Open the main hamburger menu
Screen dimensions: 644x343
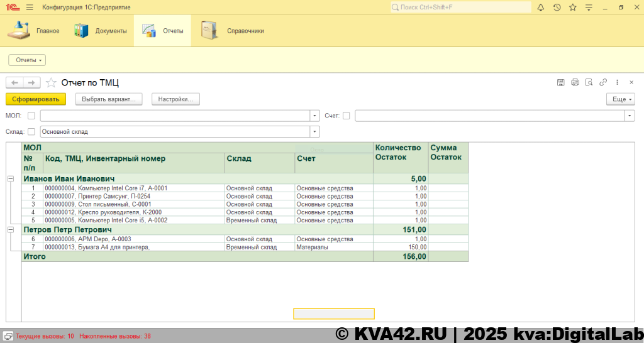pos(30,8)
